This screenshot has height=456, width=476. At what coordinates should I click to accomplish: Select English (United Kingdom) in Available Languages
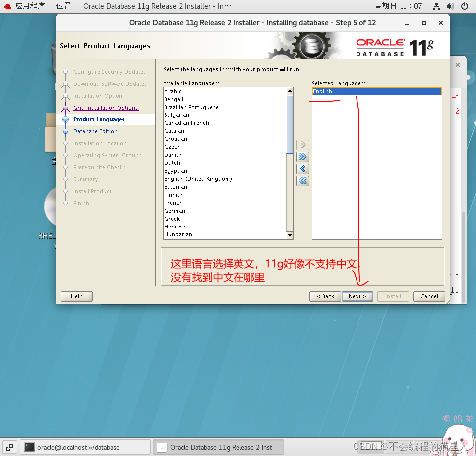coord(225,179)
